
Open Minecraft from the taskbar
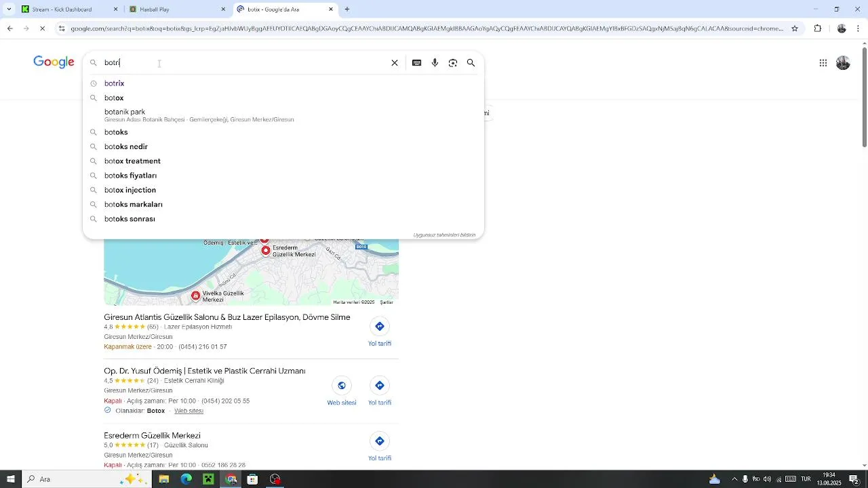pyautogui.click(x=208, y=479)
